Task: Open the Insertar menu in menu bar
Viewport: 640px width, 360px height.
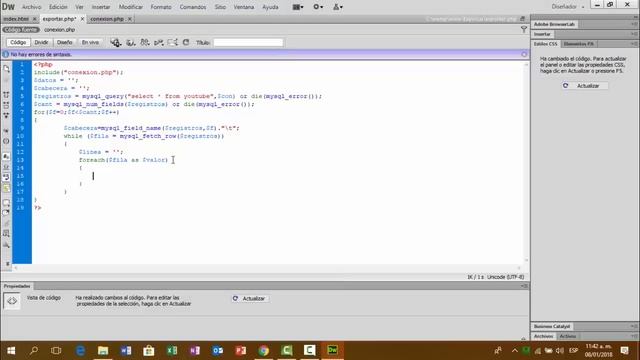Action: pyautogui.click(x=101, y=7)
